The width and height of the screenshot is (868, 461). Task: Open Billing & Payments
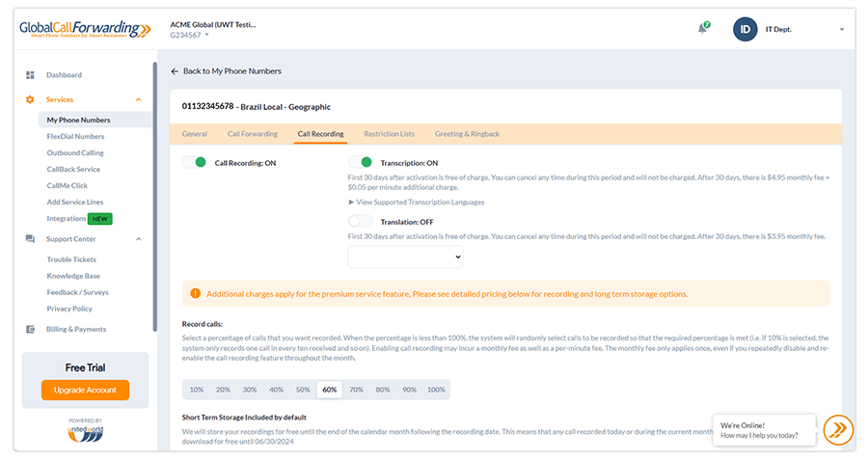[76, 329]
